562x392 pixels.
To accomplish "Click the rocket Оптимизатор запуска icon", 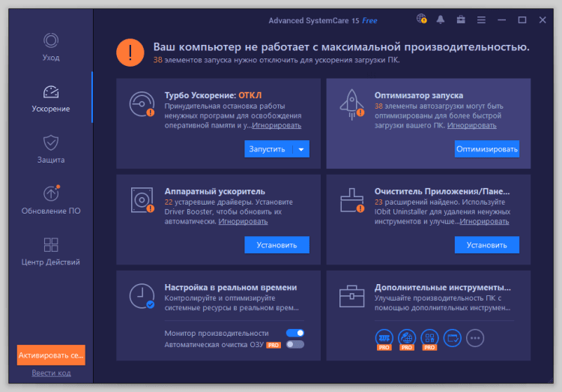I will pyautogui.click(x=352, y=104).
